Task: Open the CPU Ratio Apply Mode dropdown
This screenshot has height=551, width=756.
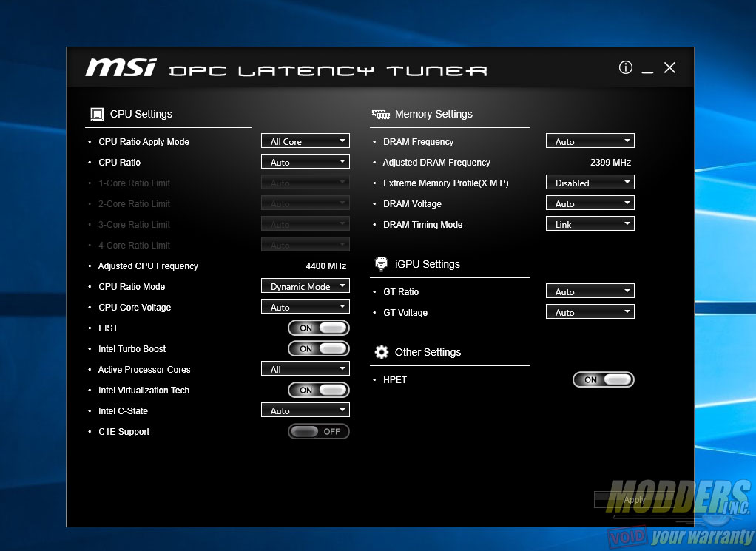Action: [x=305, y=141]
